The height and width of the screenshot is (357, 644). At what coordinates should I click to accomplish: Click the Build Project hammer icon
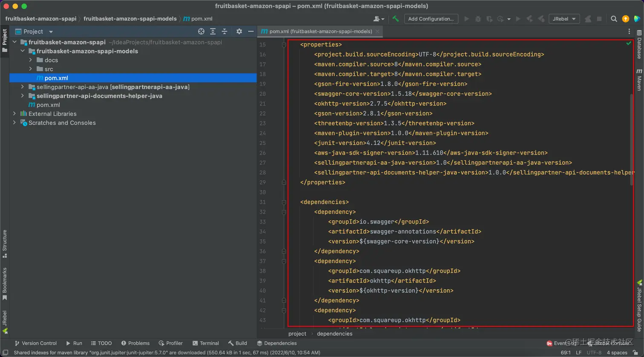point(396,19)
